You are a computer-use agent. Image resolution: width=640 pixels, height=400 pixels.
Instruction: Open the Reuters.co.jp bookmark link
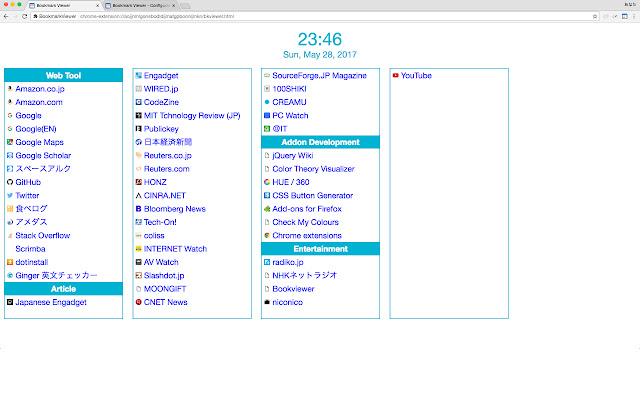tap(167, 156)
